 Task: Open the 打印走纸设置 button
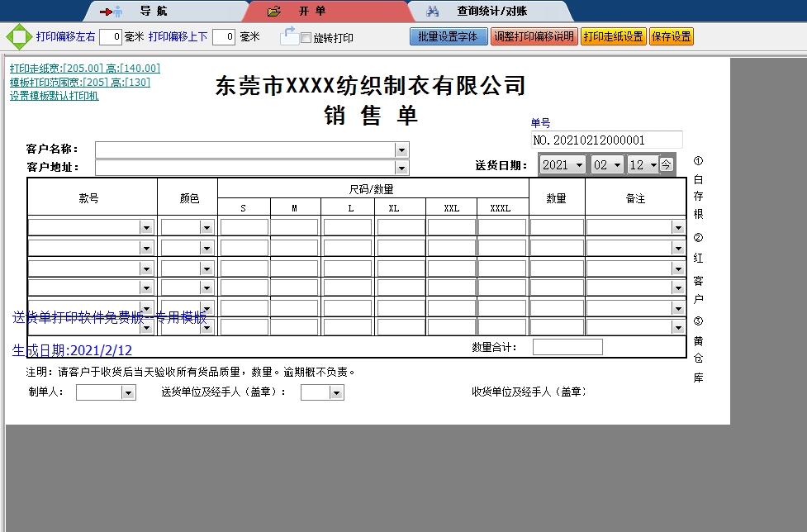coord(613,36)
